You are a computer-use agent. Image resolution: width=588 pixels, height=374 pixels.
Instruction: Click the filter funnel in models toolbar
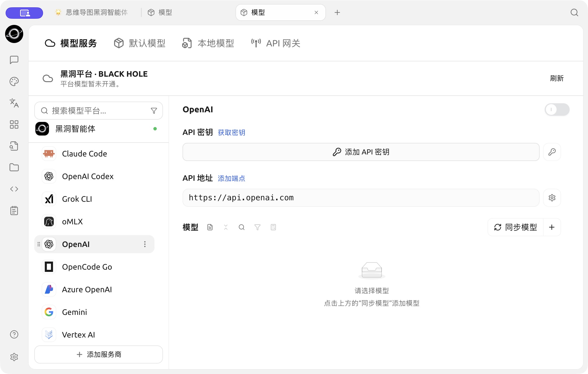(x=257, y=227)
